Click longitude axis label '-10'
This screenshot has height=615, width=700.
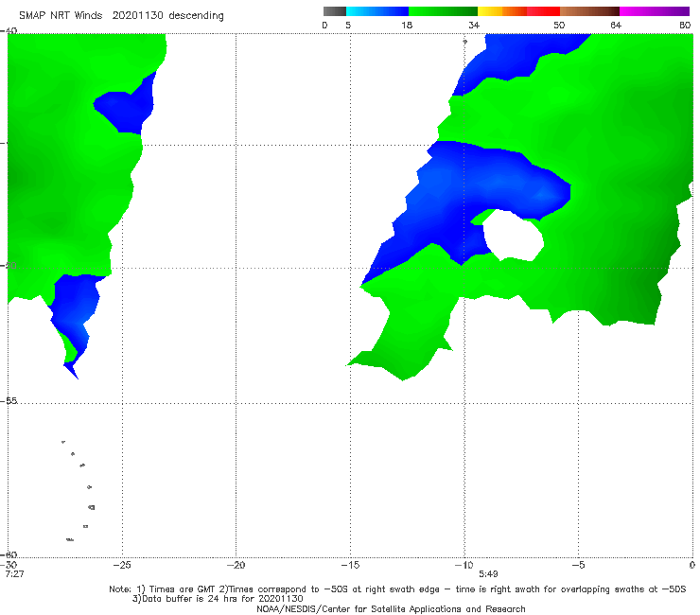(x=464, y=565)
